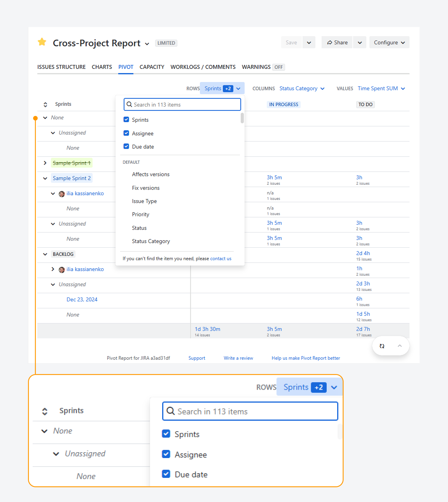Click the TO DO column header
The image size is (448, 502).
(366, 104)
